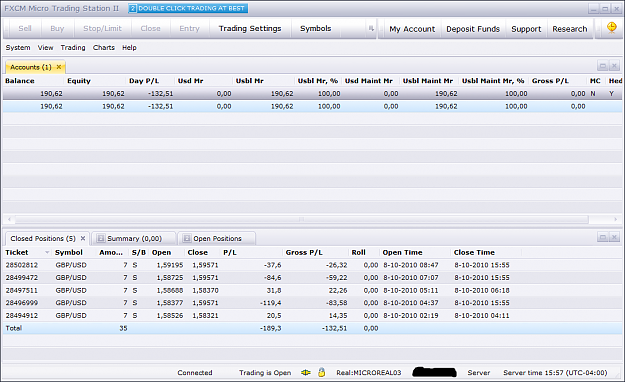Expand the toolbar overflow arrow
Viewport: 625px width, 382px height.
371,28
